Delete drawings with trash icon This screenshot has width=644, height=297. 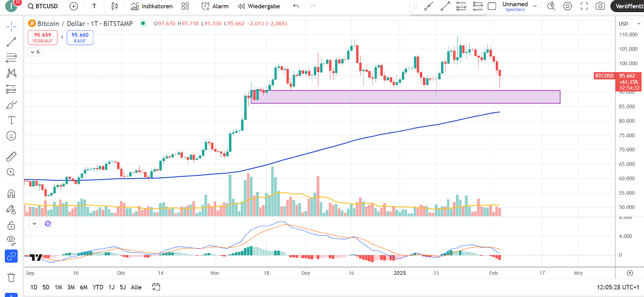[x=11, y=277]
